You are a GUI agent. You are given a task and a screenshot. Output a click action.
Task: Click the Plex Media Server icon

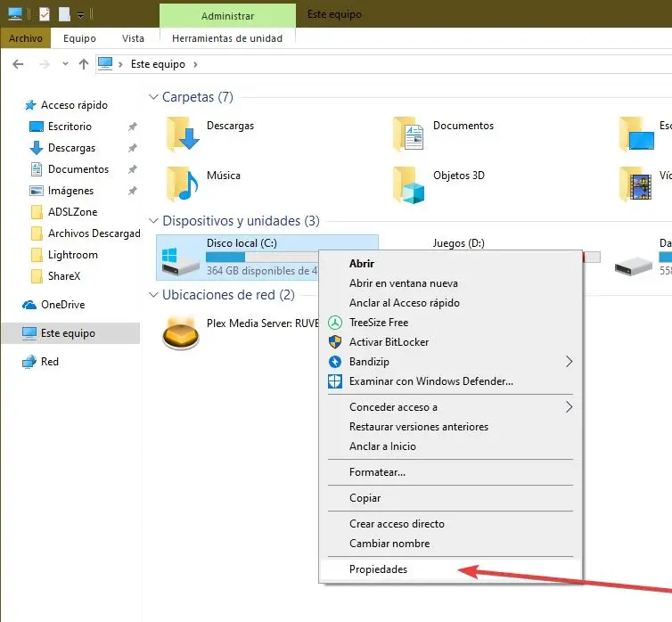(x=181, y=333)
